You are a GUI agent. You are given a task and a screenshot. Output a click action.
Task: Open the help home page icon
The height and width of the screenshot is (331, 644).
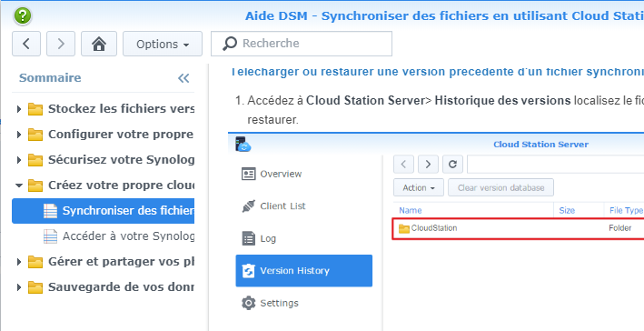(99, 44)
